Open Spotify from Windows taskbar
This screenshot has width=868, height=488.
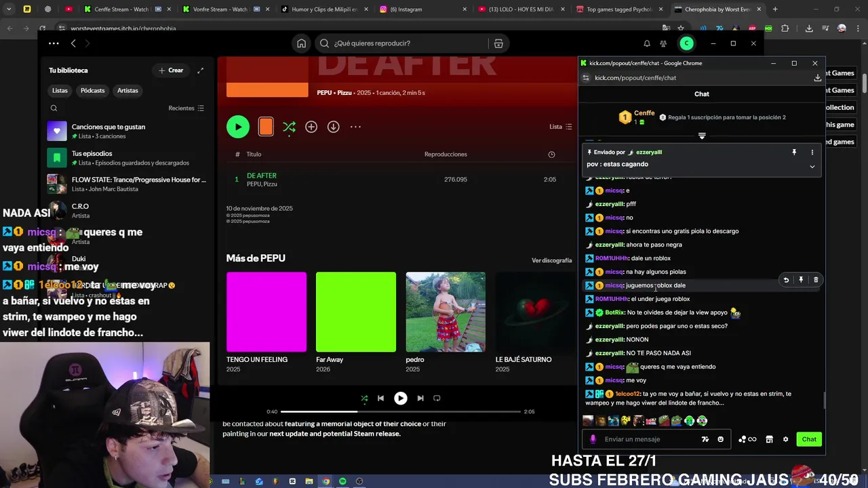tap(342, 481)
